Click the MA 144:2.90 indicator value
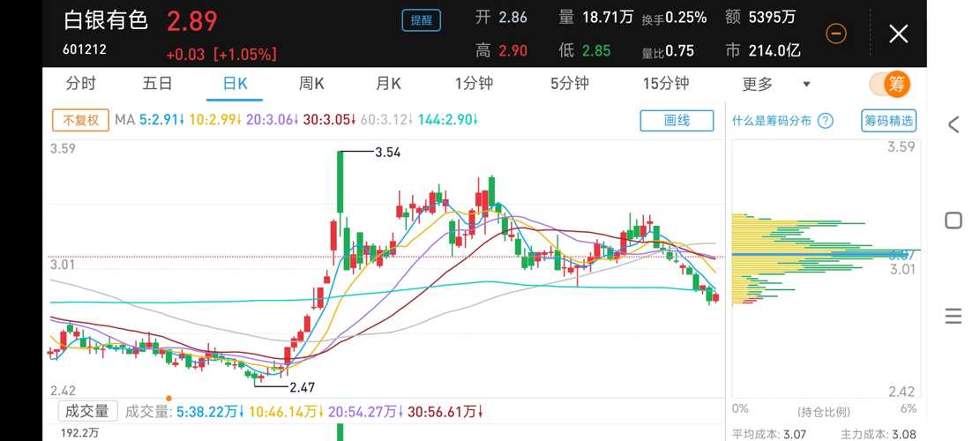 [447, 120]
